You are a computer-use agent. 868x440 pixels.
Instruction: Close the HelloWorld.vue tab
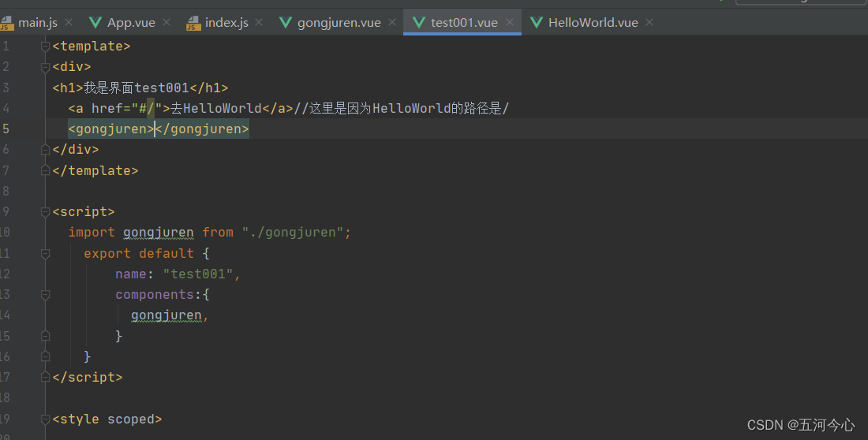[x=649, y=22]
